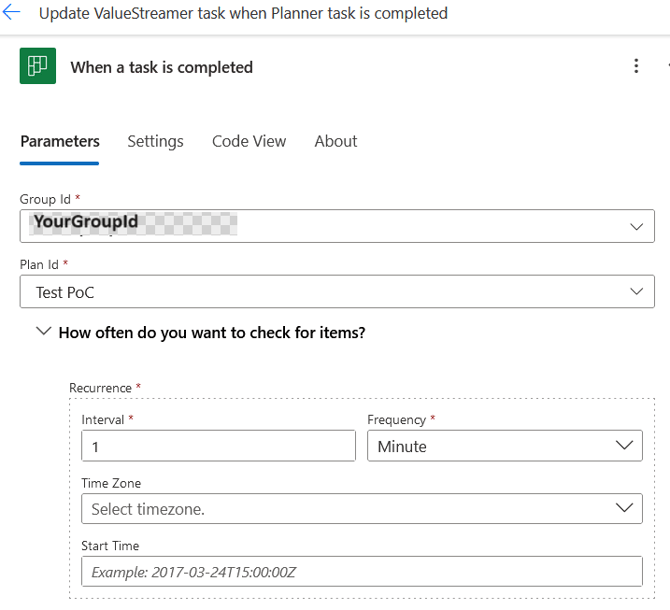This screenshot has height=610, width=670.
Task: Open the three-dot more options menu
Action: point(636,67)
